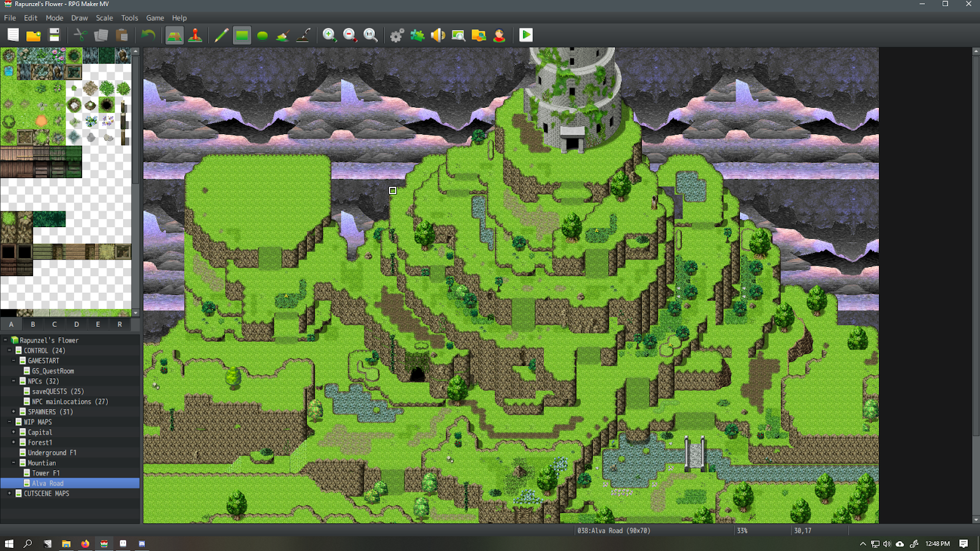The width and height of the screenshot is (980, 551).
Task: Select the Flood Fill tool
Action: coord(282,35)
